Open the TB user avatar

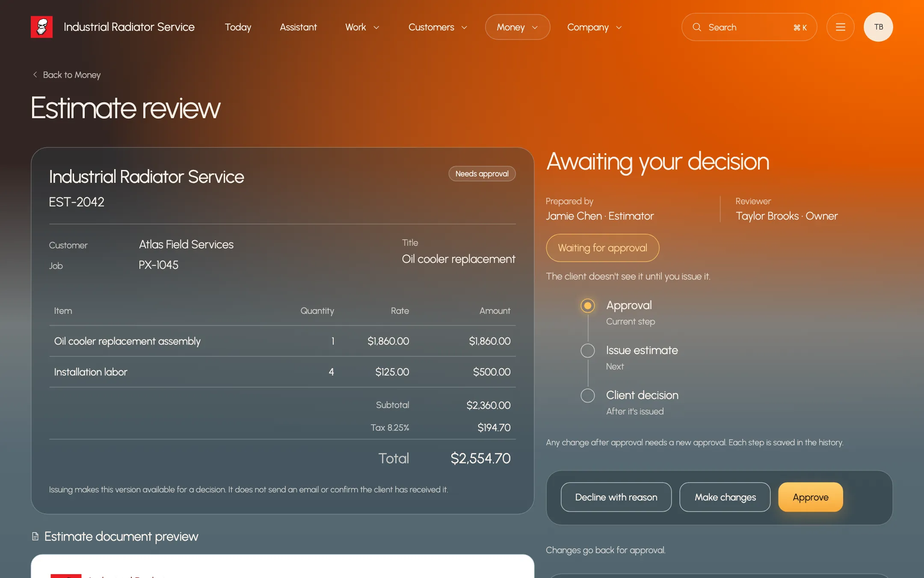878,27
